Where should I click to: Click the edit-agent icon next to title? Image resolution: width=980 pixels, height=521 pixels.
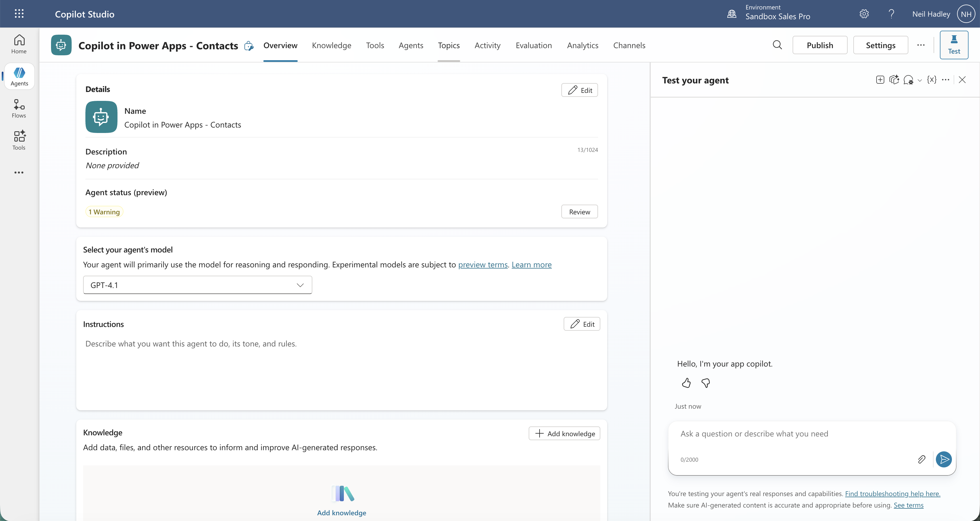click(249, 46)
